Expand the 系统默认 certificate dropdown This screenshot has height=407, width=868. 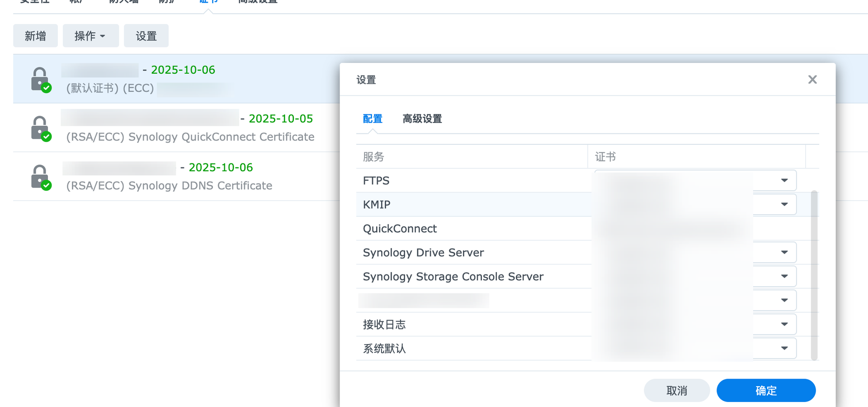(785, 348)
